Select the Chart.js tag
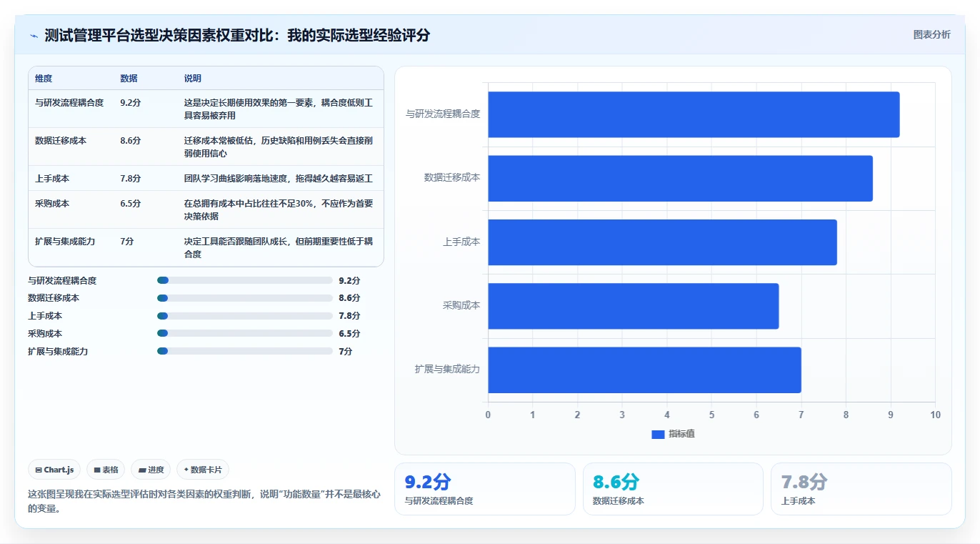980x544 pixels. point(55,470)
